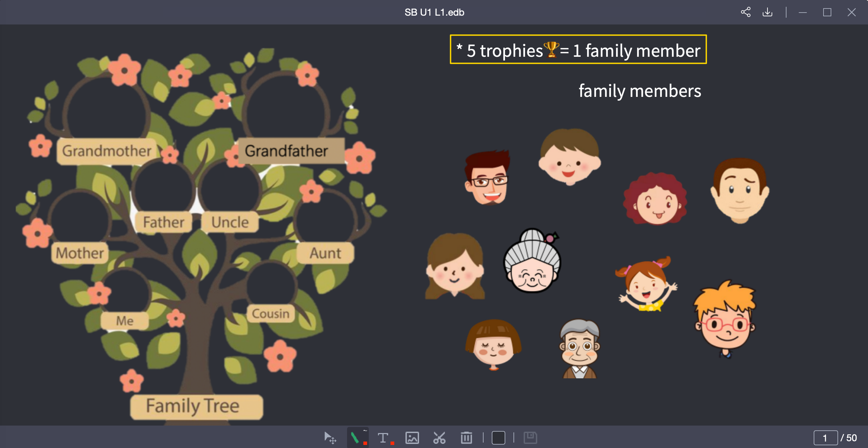The height and width of the screenshot is (448, 868).
Task: Click the insert image icon
Action: coord(412,438)
